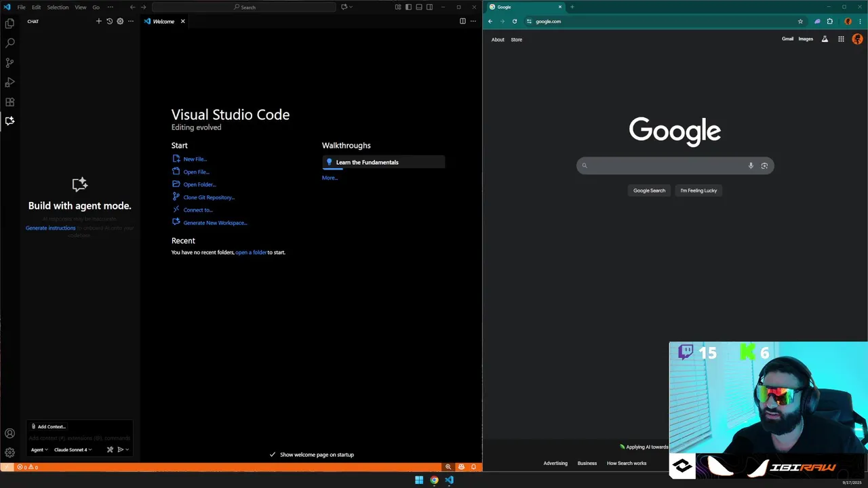Open remote window indicator in status bar
The image size is (868, 488).
tap(6, 467)
